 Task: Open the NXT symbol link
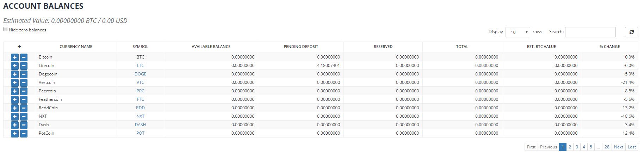[140, 116]
